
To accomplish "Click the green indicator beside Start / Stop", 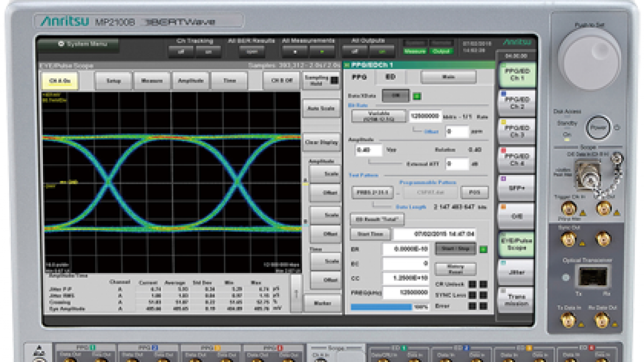I will [483, 249].
